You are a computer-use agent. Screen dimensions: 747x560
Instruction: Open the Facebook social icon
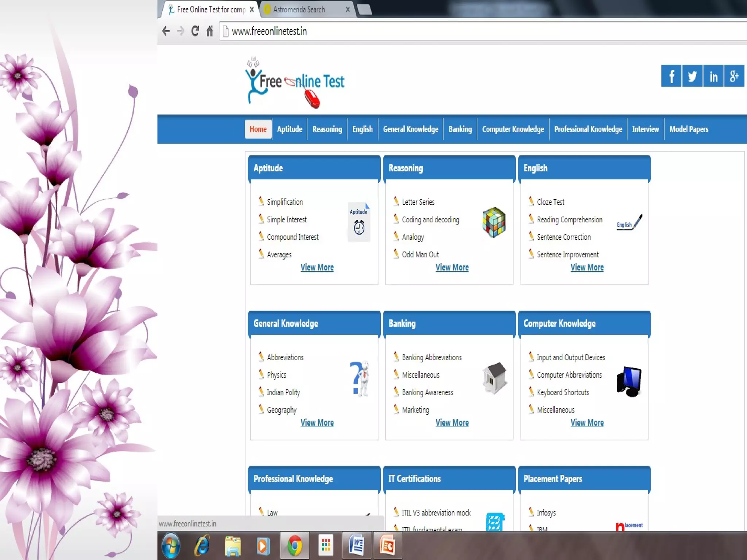click(x=671, y=76)
